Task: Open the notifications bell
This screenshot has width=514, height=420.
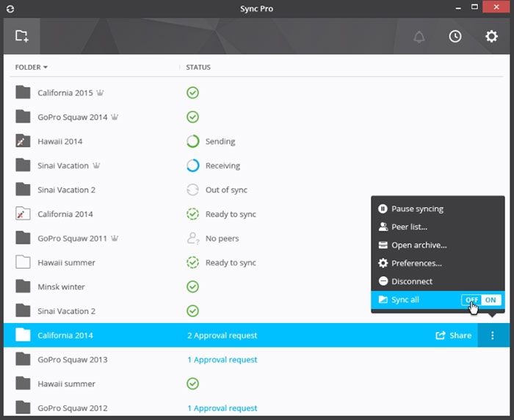Action: [419, 37]
